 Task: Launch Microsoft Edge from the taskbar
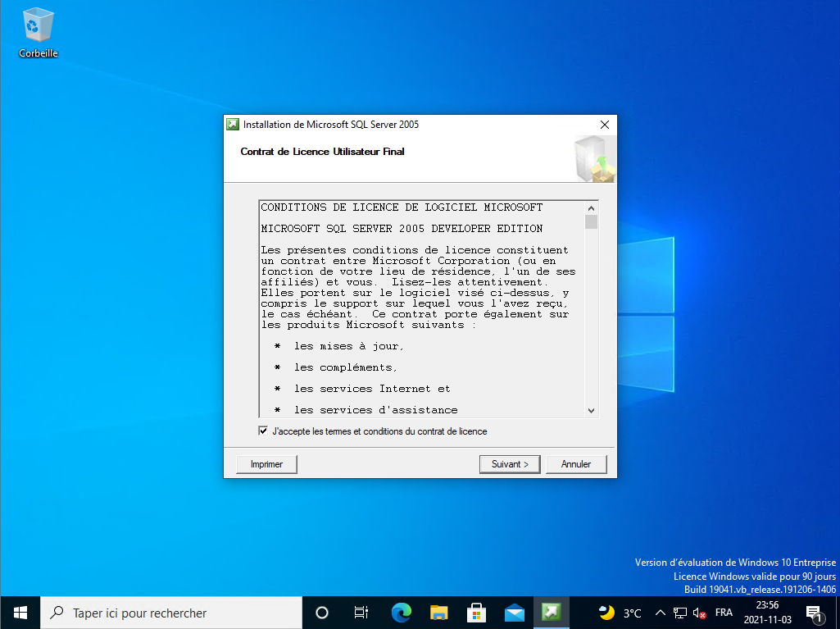click(x=401, y=613)
